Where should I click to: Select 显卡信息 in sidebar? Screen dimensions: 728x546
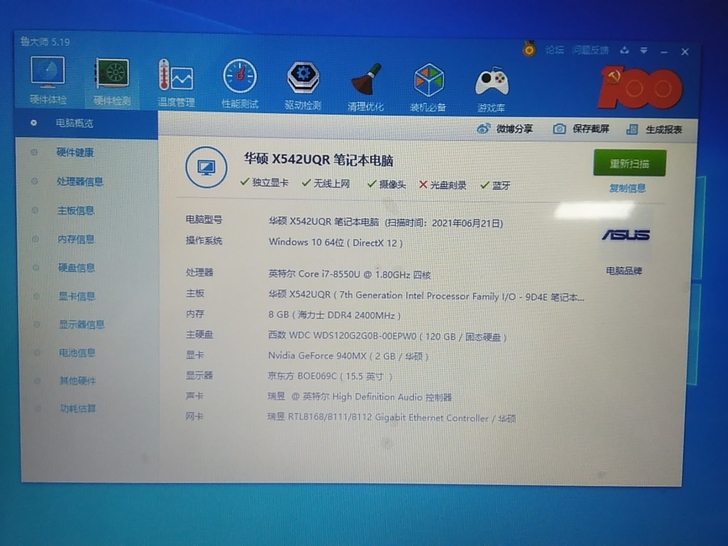point(77,296)
